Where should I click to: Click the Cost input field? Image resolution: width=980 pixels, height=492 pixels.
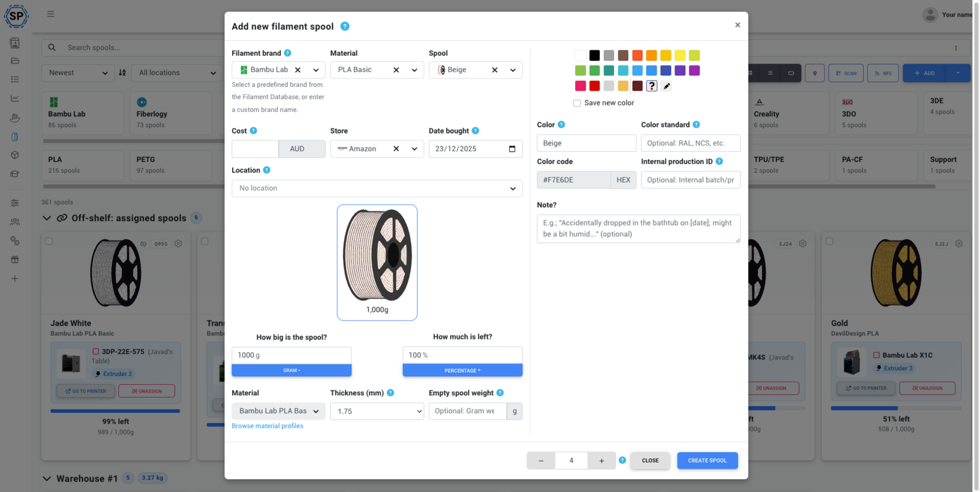click(x=255, y=149)
